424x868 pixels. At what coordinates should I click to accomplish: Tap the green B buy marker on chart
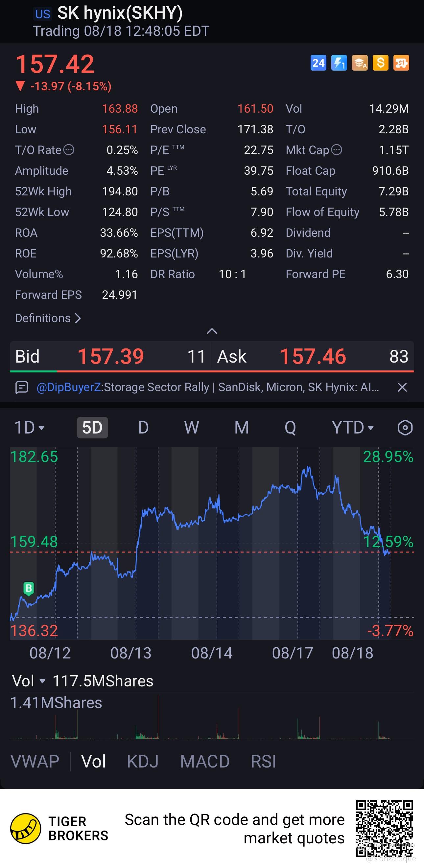pyautogui.click(x=29, y=589)
